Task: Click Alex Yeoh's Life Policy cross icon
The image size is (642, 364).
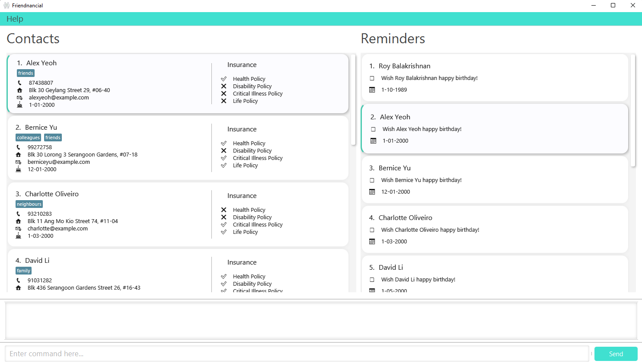Action: pos(224,101)
